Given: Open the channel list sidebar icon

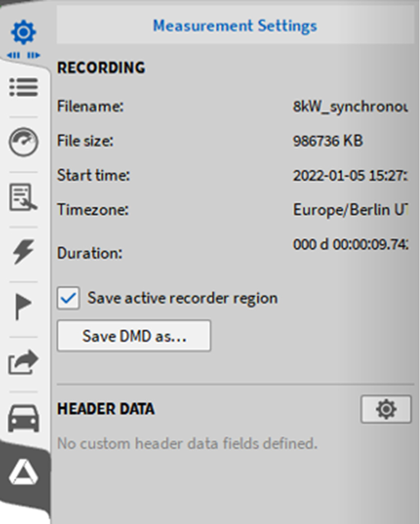Looking at the screenshot, I should pos(23,87).
